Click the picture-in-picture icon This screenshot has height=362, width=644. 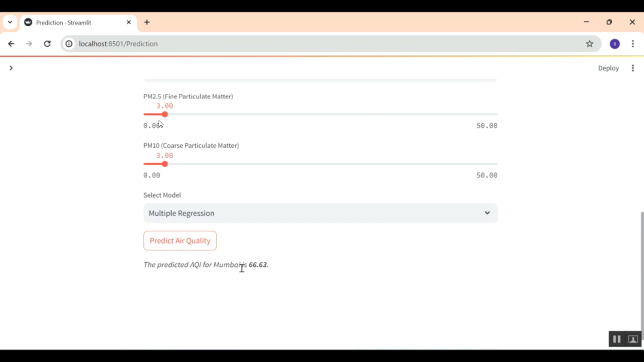coord(633,339)
